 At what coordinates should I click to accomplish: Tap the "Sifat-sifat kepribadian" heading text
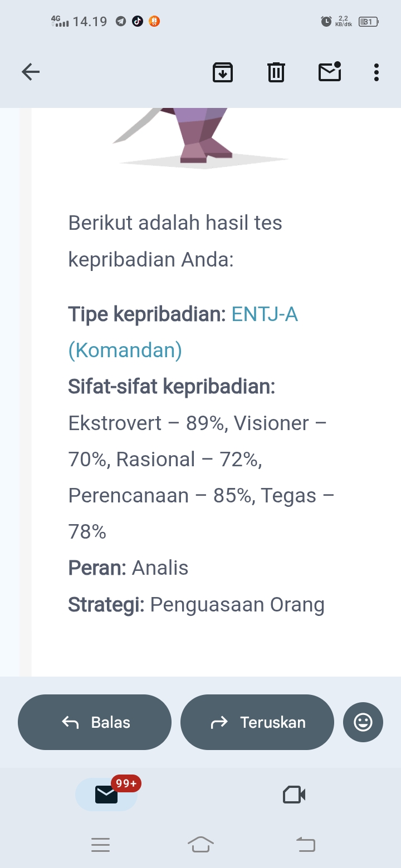pos(172,386)
